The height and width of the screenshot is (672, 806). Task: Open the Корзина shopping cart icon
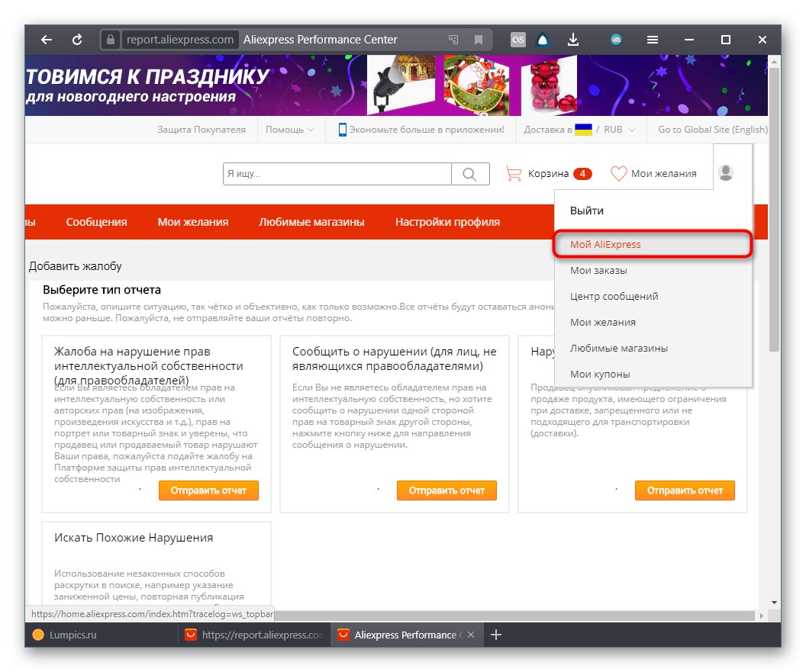[514, 174]
